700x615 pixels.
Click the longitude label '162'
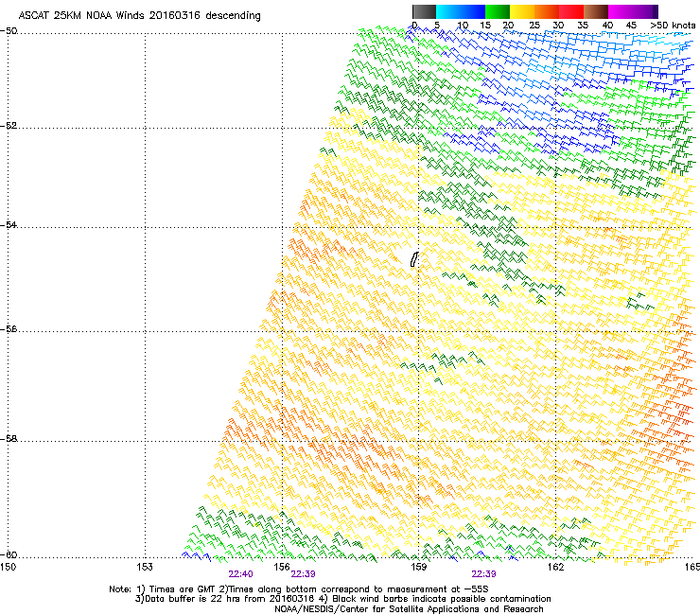coord(555,567)
